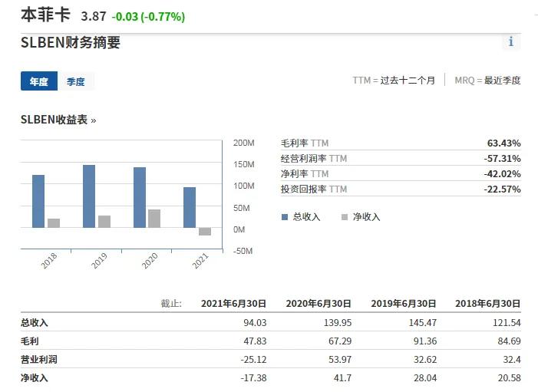Image resolution: width=538 pixels, height=392 pixels.
Task: Click the 经营利润率 TTM label
Action: click(314, 159)
